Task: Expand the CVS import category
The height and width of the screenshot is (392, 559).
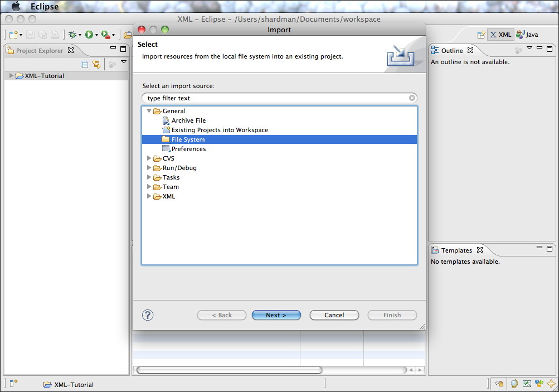Action: (149, 158)
